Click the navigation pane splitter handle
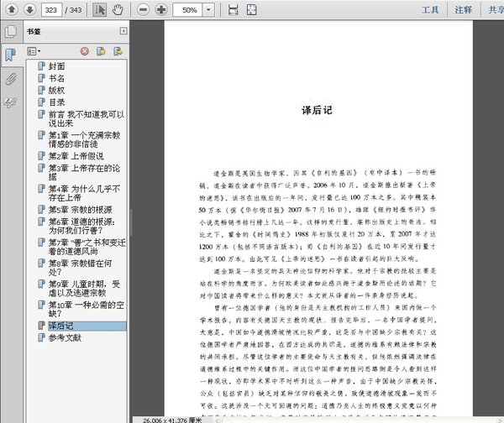This screenshot has height=423, width=504. (x=131, y=222)
